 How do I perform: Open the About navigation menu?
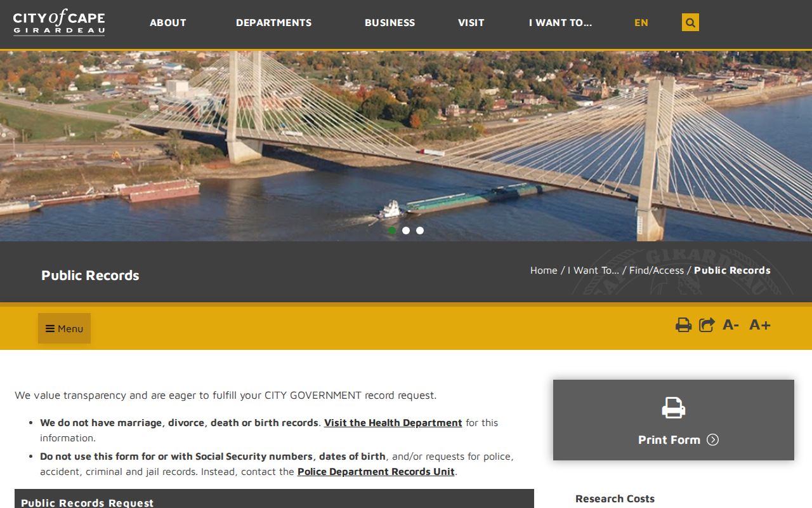168,23
